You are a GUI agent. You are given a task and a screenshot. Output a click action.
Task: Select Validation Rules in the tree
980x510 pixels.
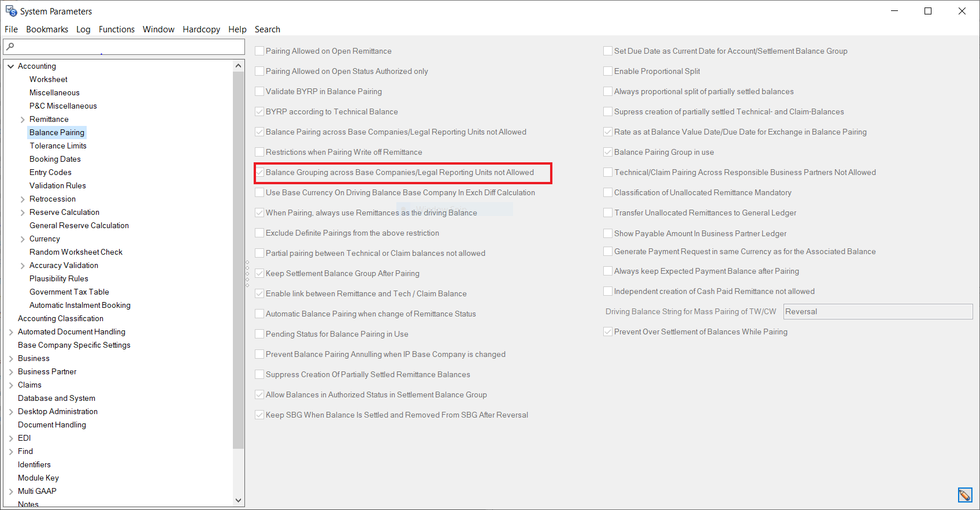click(58, 186)
